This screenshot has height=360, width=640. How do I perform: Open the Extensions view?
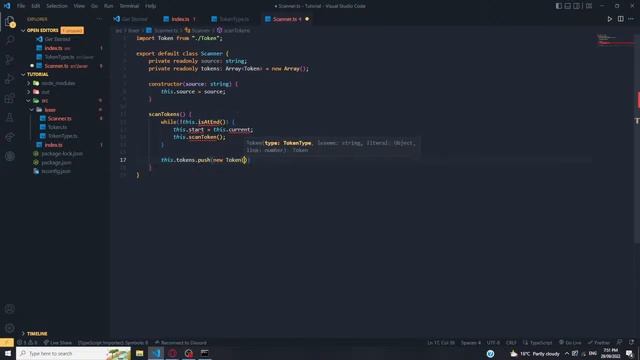click(9, 98)
